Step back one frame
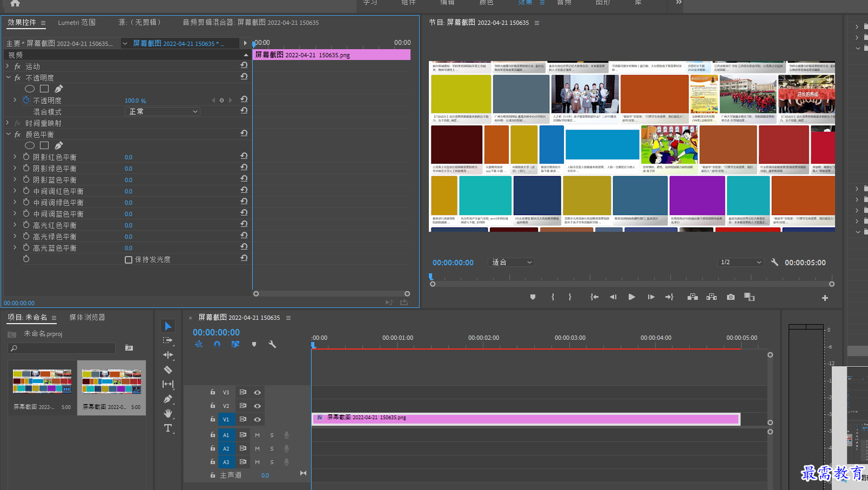The width and height of the screenshot is (868, 490). coord(613,297)
